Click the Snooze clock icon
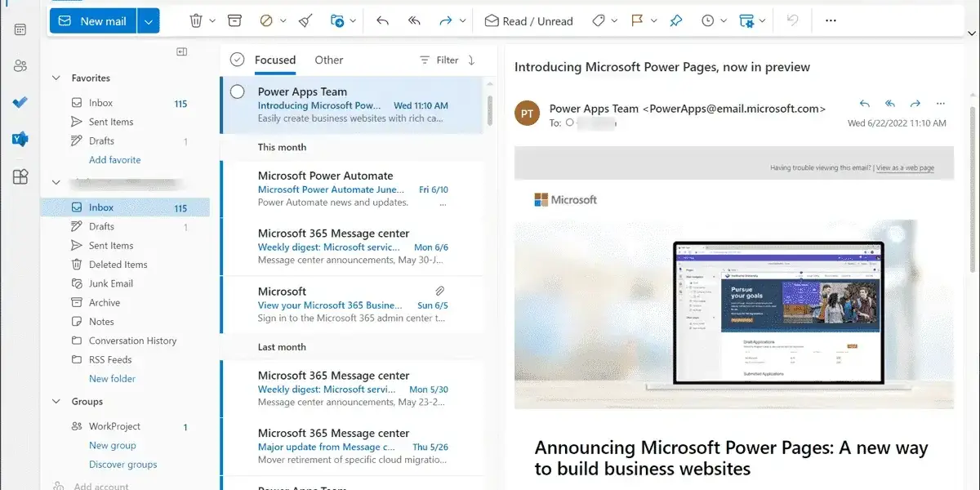The height and width of the screenshot is (490, 980). click(707, 21)
